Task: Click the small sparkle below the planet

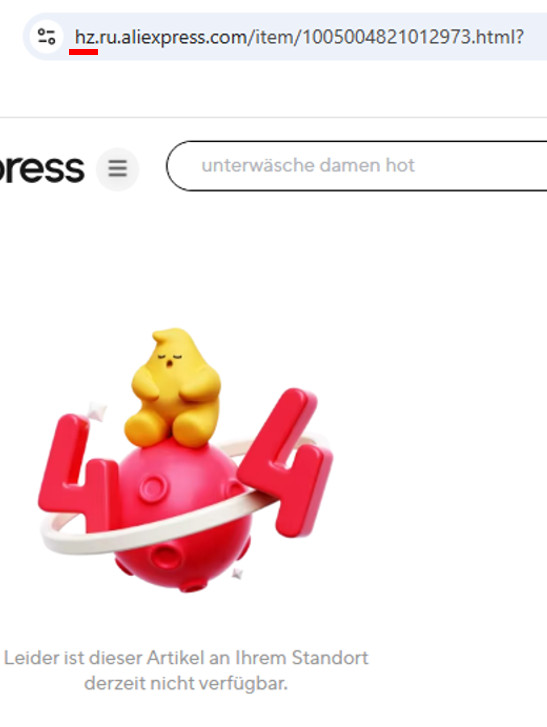Action: (238, 574)
